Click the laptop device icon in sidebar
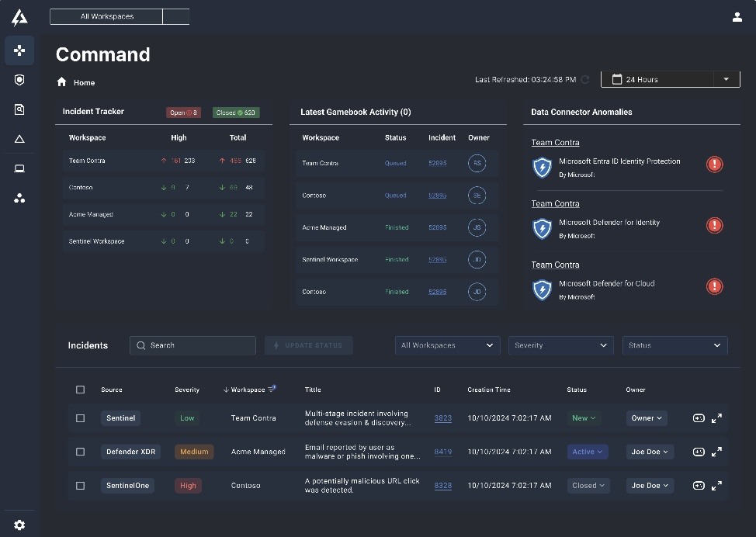756x537 pixels. click(19, 168)
